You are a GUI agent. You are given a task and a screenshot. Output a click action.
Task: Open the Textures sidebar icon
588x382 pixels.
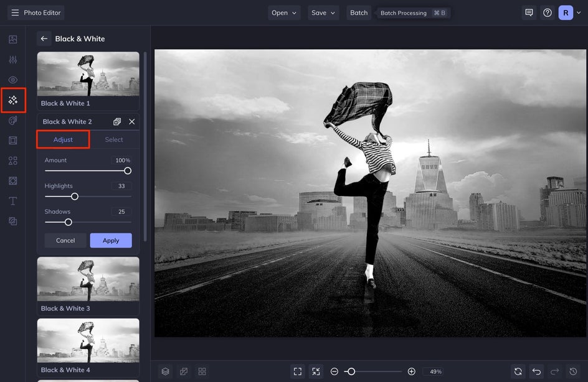[12, 181]
